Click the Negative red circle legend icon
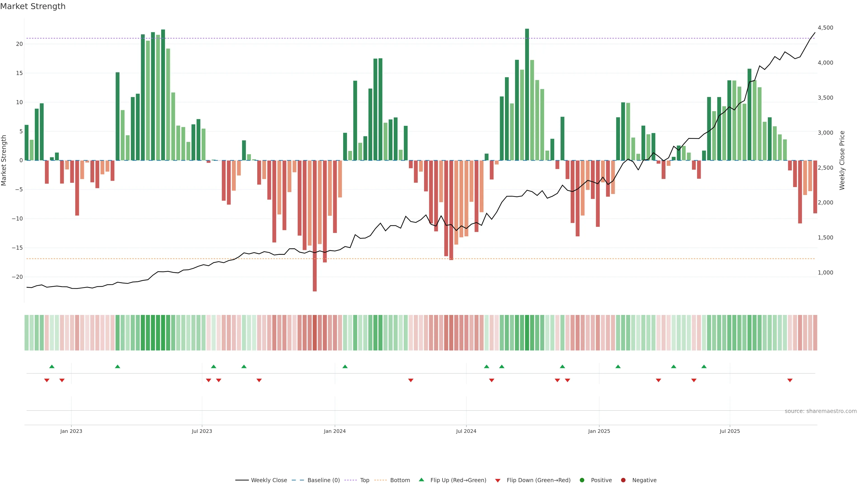Image resolution: width=868 pixels, height=488 pixels. coord(623,480)
